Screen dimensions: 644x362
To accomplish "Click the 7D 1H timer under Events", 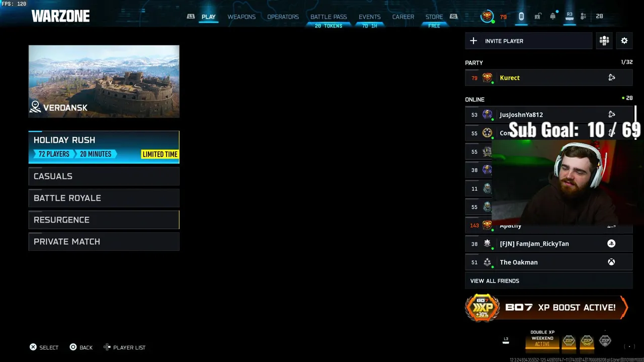I will click(370, 26).
